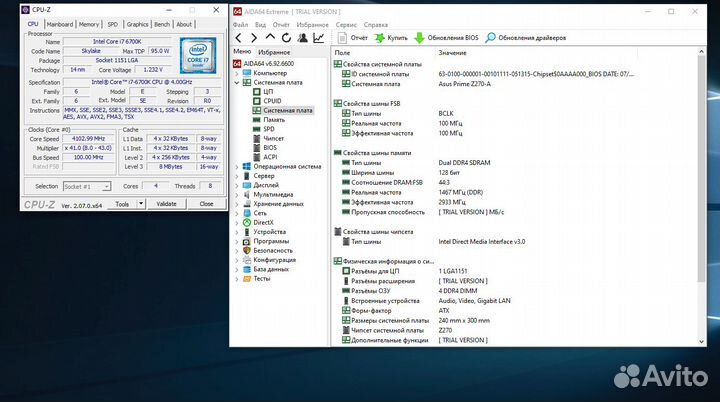Click the scrollbar down arrow in AIDA64

pyautogui.click(x=701, y=341)
